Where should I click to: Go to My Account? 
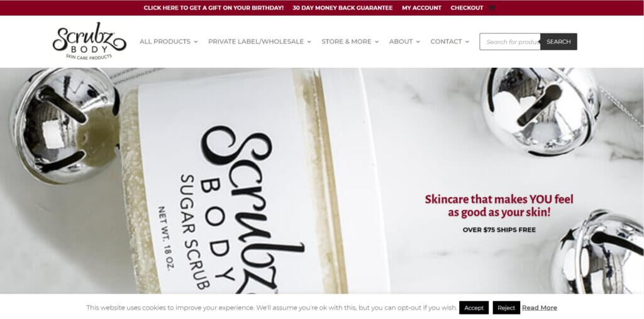(422, 8)
